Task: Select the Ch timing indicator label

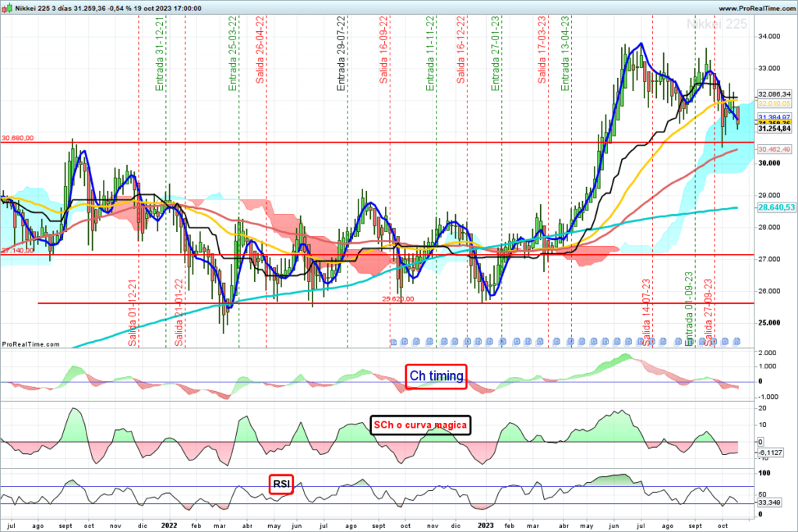Action: [x=436, y=376]
